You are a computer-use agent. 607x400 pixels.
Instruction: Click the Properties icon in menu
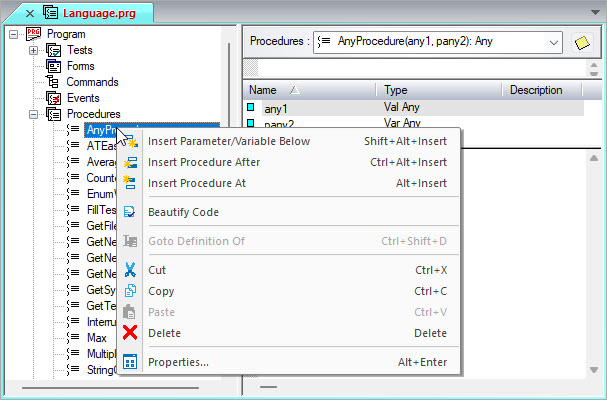tap(130, 362)
